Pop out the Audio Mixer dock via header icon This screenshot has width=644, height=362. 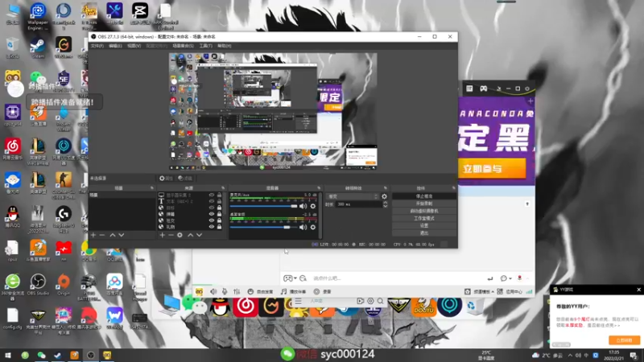[319, 188]
